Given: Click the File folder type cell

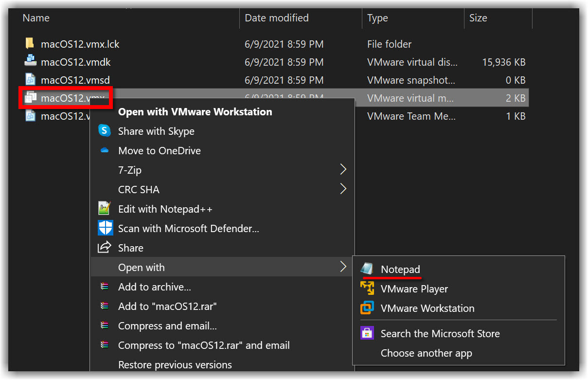Looking at the screenshot, I should [389, 44].
